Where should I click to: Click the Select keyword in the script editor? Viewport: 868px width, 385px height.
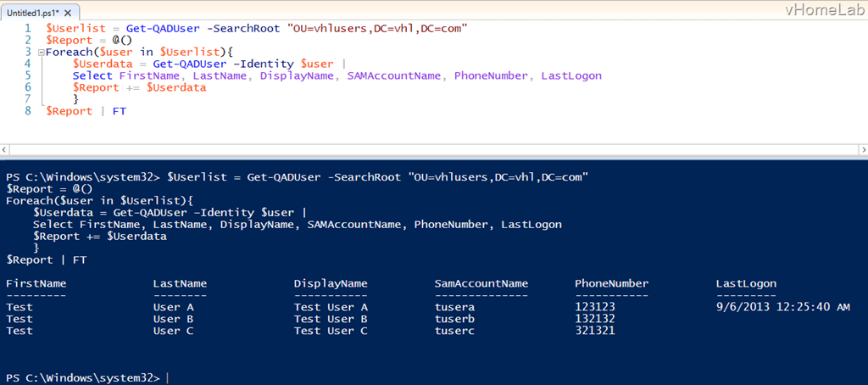[x=92, y=75]
